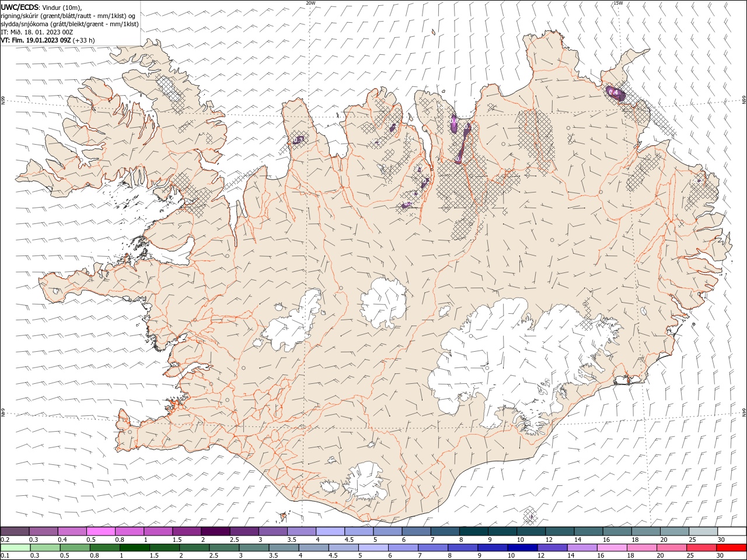
Task: Click the large Vatnajökull glacier white area
Action: point(514,362)
